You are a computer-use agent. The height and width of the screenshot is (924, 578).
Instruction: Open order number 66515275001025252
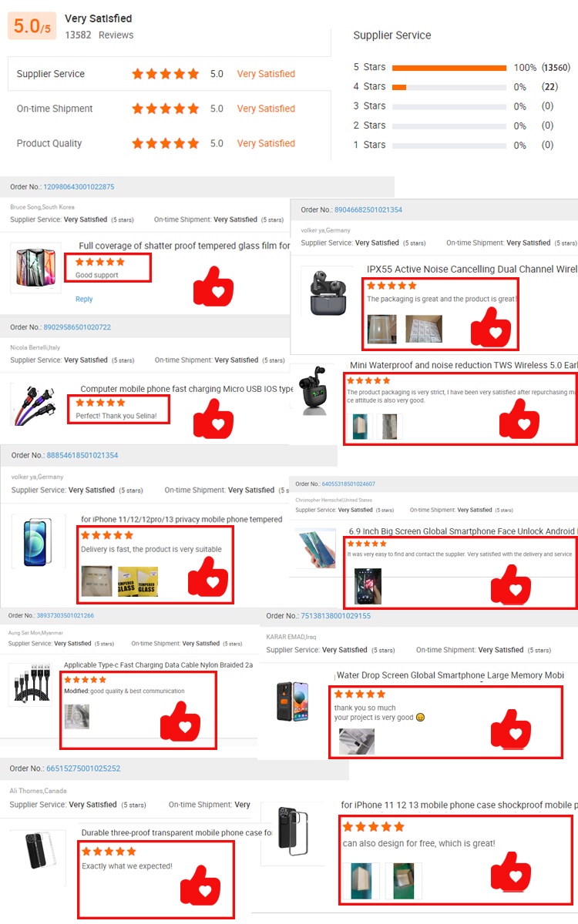[83, 768]
